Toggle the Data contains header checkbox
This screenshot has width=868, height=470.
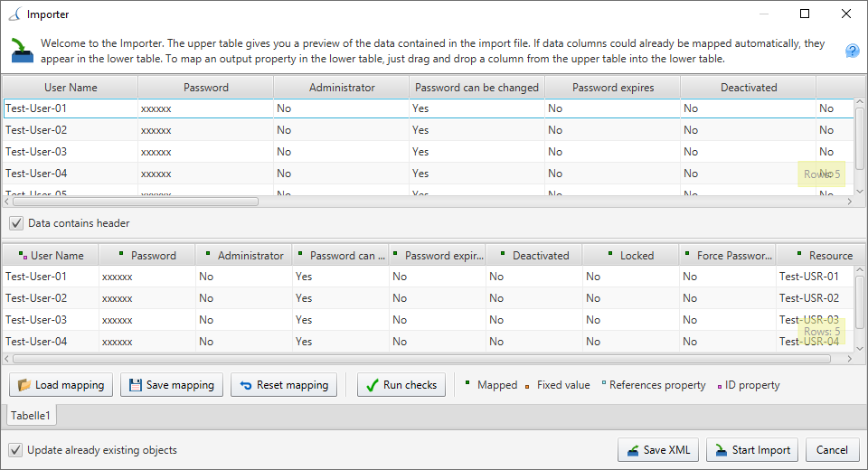pyautogui.click(x=16, y=223)
